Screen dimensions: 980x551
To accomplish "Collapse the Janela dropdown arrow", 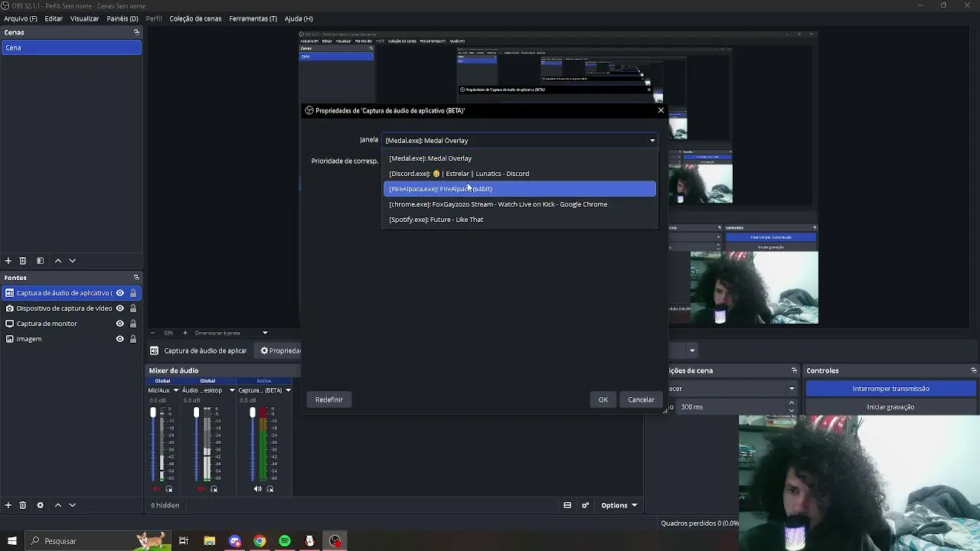I will (652, 141).
